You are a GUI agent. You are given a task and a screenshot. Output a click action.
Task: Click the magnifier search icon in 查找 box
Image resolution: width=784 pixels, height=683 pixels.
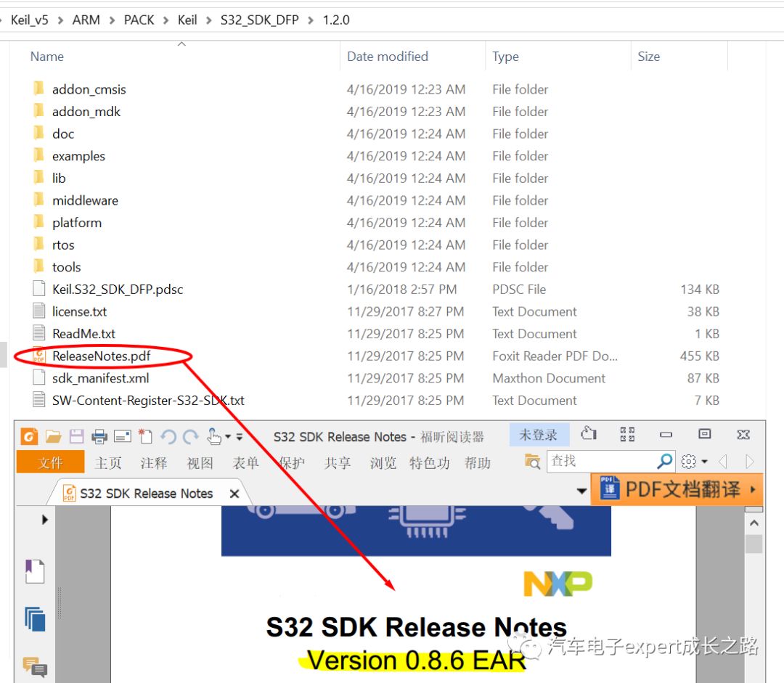coord(664,461)
